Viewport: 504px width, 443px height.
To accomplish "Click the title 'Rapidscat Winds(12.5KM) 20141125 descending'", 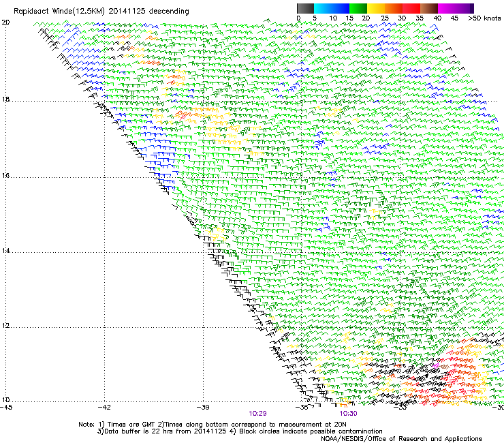I will pyautogui.click(x=101, y=12).
